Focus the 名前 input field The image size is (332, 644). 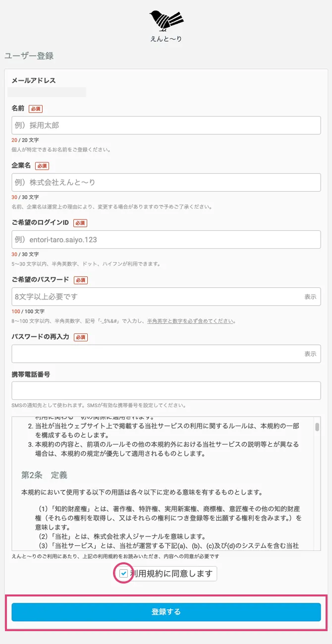[x=166, y=125]
